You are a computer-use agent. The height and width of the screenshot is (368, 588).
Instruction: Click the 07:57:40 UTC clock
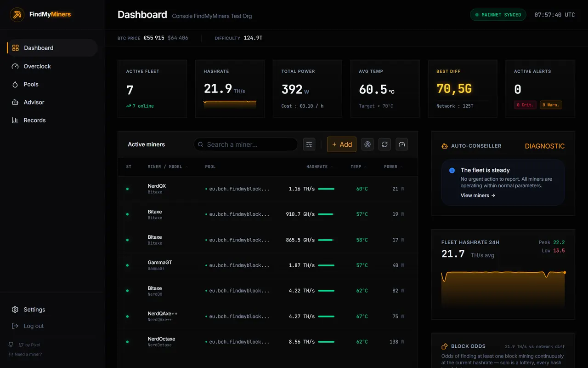(x=554, y=15)
